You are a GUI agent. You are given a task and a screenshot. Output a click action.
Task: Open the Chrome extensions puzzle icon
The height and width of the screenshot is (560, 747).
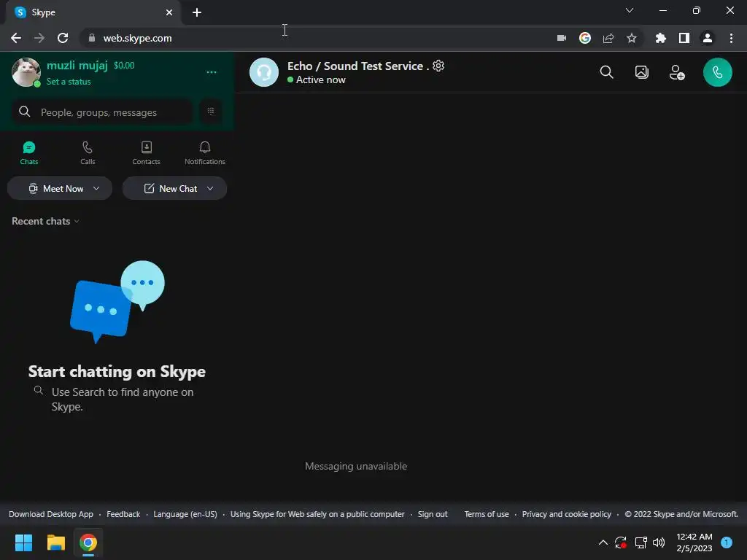[661, 38]
